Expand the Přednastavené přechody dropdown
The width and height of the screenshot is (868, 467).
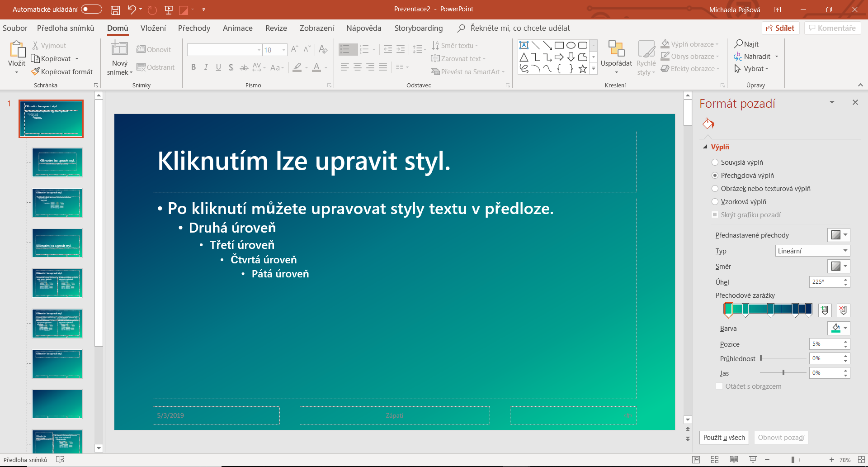coord(839,235)
